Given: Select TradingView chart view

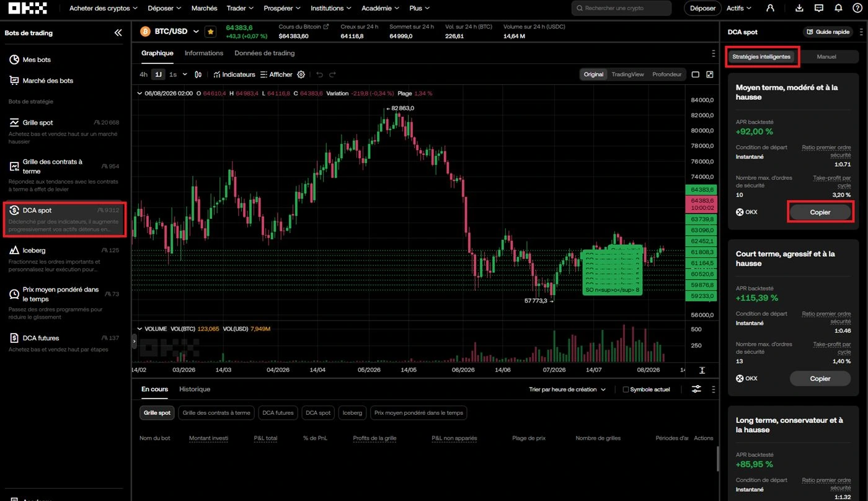Looking at the screenshot, I should point(627,74).
